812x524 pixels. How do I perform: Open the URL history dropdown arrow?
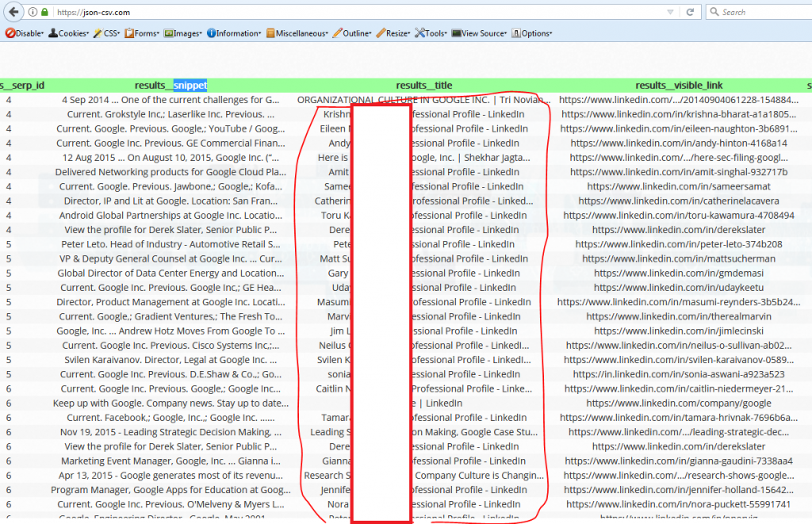tap(670, 12)
